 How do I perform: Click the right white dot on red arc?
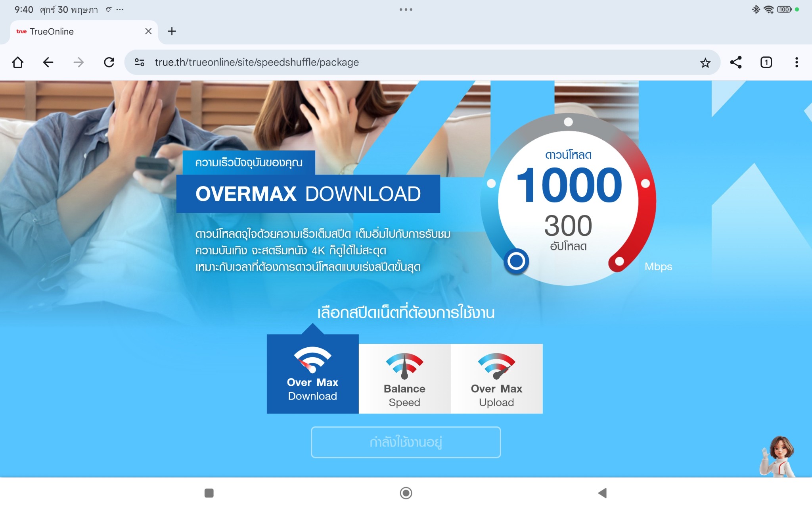[x=645, y=183]
